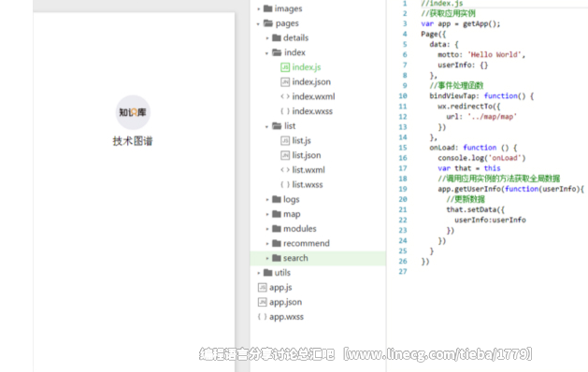The width and height of the screenshot is (588, 372).
Task: Click the wx.redirectTo call in code
Action: (x=468, y=107)
